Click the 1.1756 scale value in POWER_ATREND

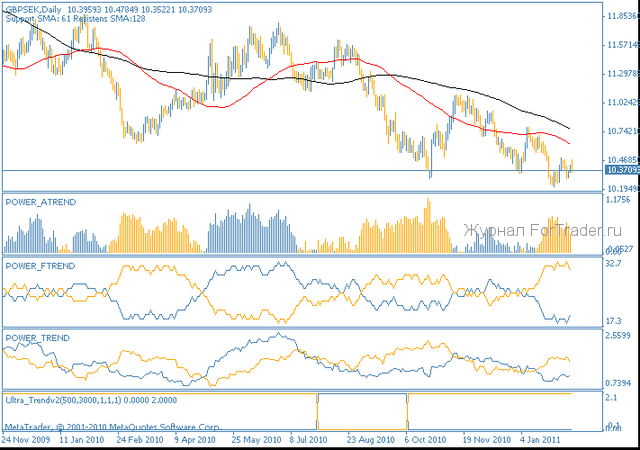(x=618, y=200)
